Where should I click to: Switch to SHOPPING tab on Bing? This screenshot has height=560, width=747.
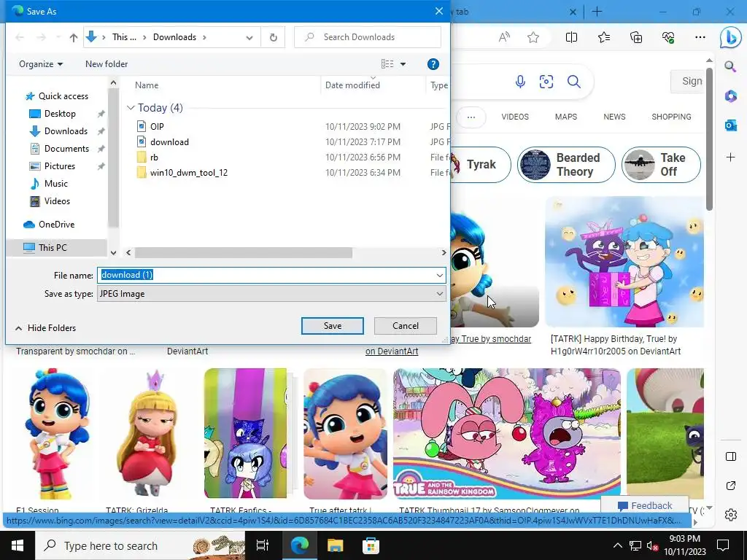coord(671,117)
